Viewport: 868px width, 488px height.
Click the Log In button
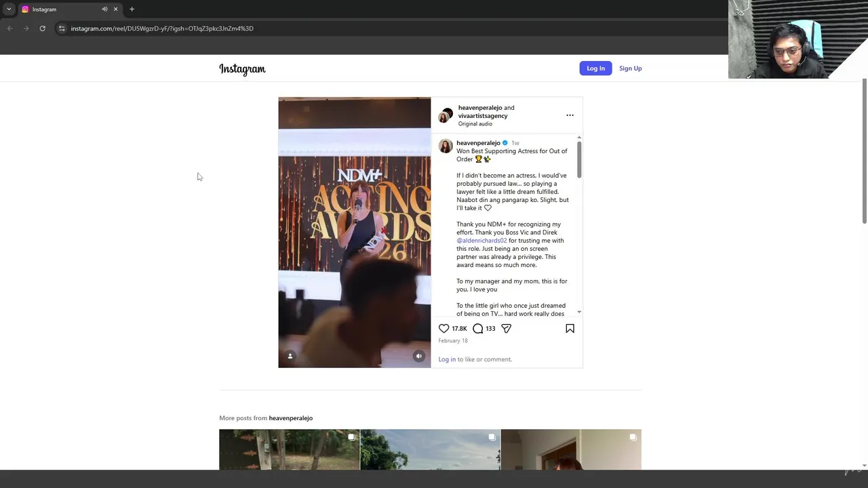595,68
